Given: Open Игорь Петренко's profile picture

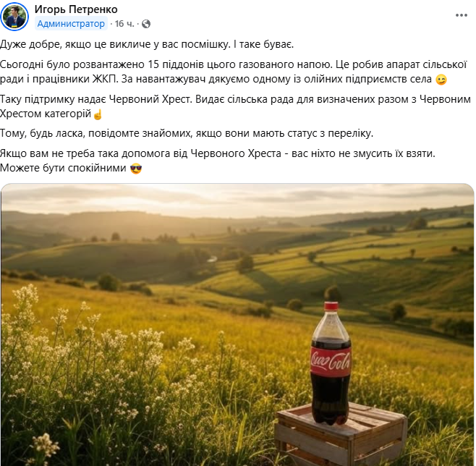Looking at the screenshot, I should (14, 17).
